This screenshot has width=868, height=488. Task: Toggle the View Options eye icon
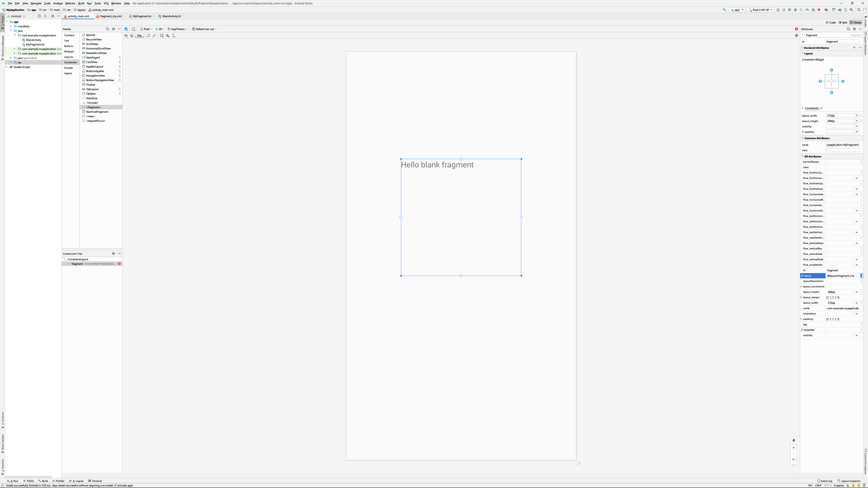pos(126,36)
